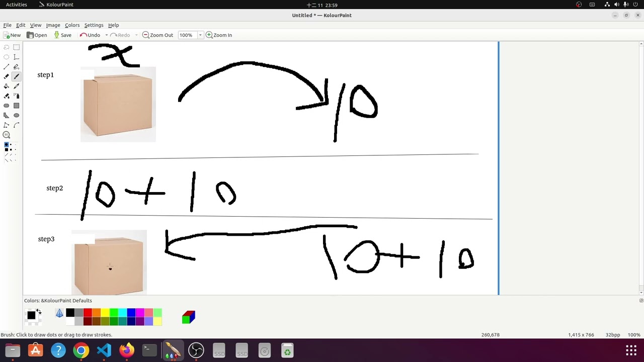
Task: Choose the medium circle brush shape
Action: tap(11, 144)
